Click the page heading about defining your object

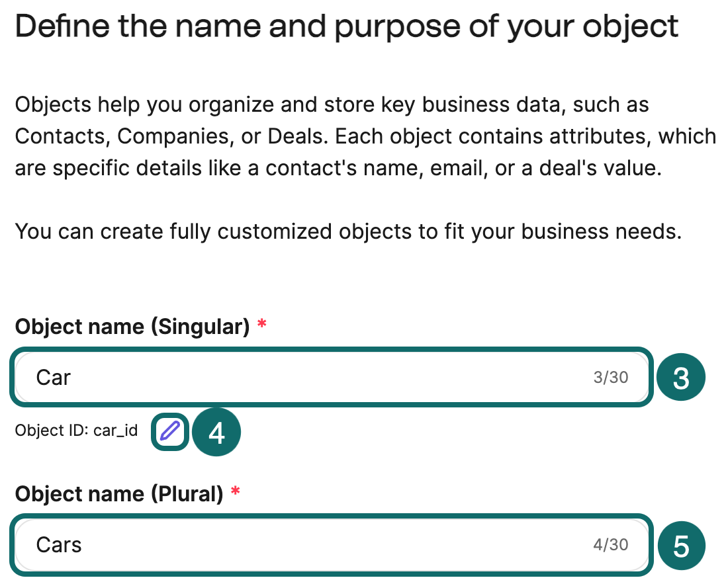347,26
